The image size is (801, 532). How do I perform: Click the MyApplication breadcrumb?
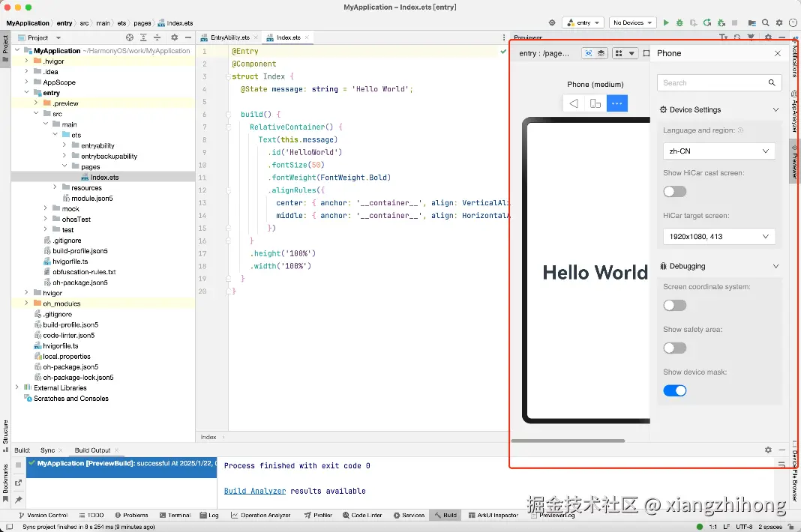28,23
